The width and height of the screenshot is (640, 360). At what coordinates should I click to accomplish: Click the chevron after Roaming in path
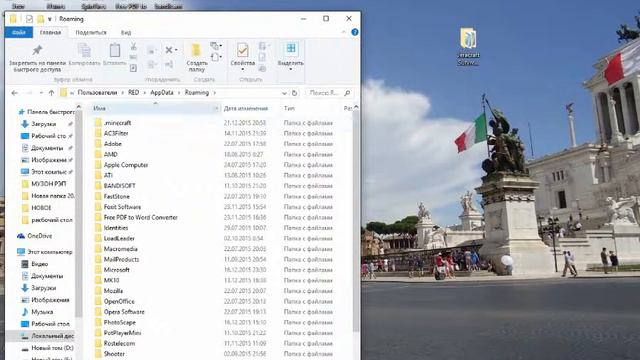pyautogui.click(x=214, y=93)
